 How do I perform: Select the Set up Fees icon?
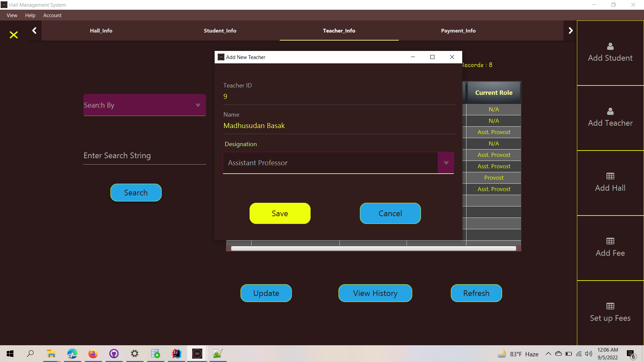pos(610,306)
